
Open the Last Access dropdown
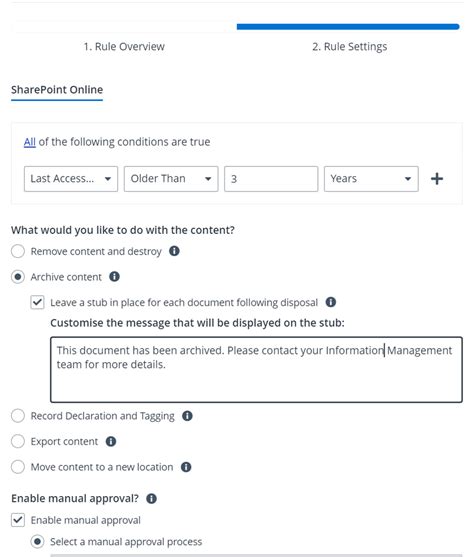click(x=71, y=179)
